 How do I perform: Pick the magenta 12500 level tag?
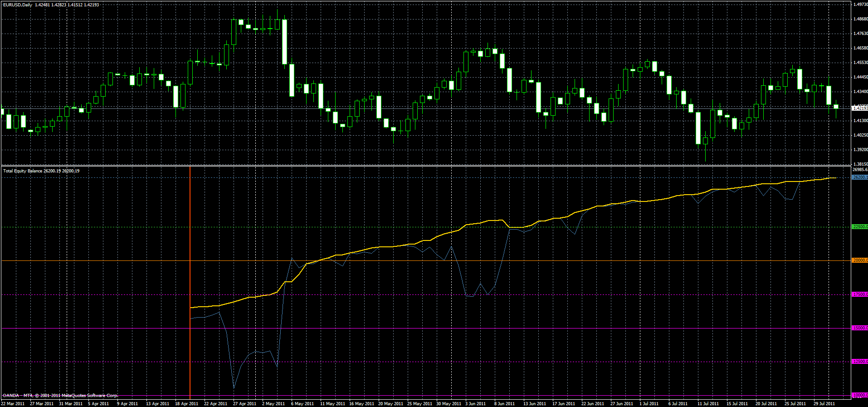tap(860, 362)
